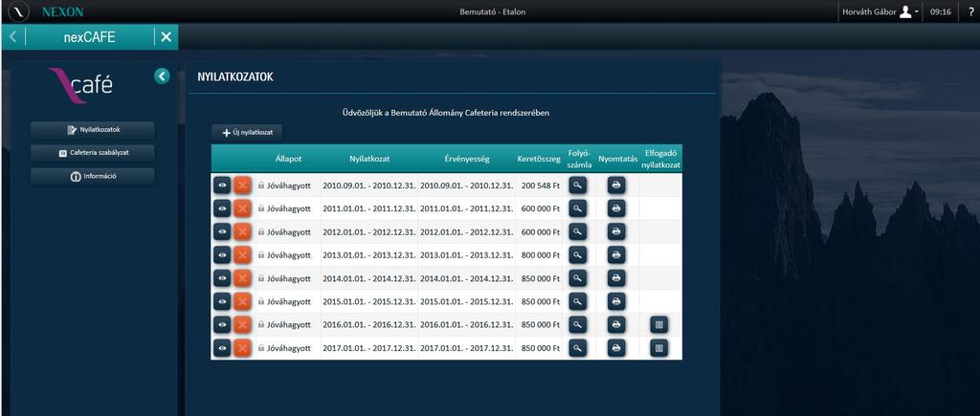This screenshot has height=416, width=980.
Task: View the 2014.01.01. - 2014.12.31. declaration
Action: (x=222, y=278)
